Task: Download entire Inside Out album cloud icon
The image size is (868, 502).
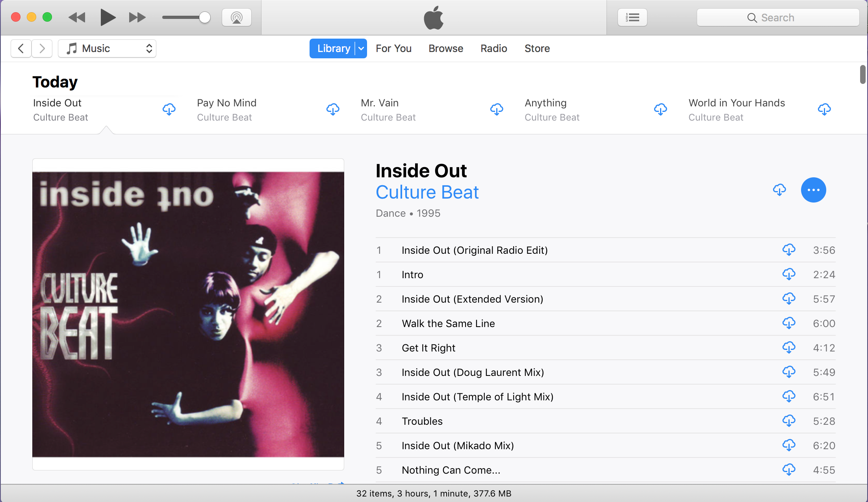Action: 779,190
